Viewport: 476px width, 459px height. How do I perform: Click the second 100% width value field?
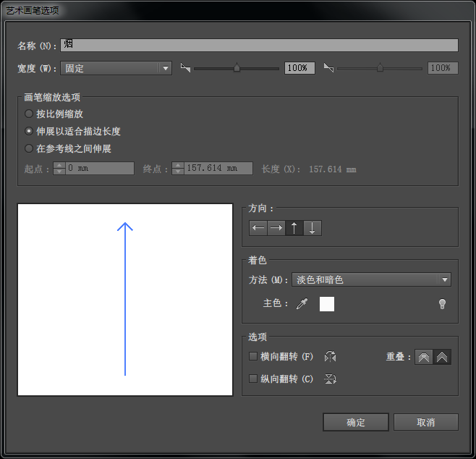pyautogui.click(x=443, y=68)
